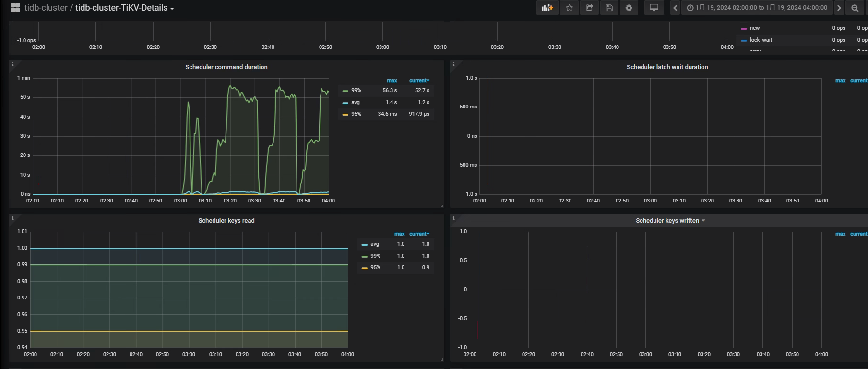The image size is (868, 369).
Task: Toggle the 99% series in Scheduler command duration
Action: 356,90
